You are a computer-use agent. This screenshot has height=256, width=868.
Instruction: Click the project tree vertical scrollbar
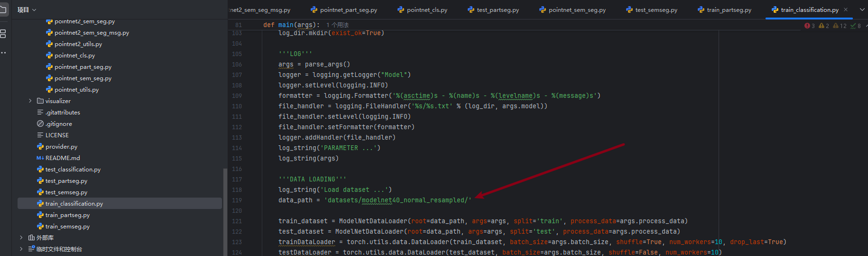225,212
